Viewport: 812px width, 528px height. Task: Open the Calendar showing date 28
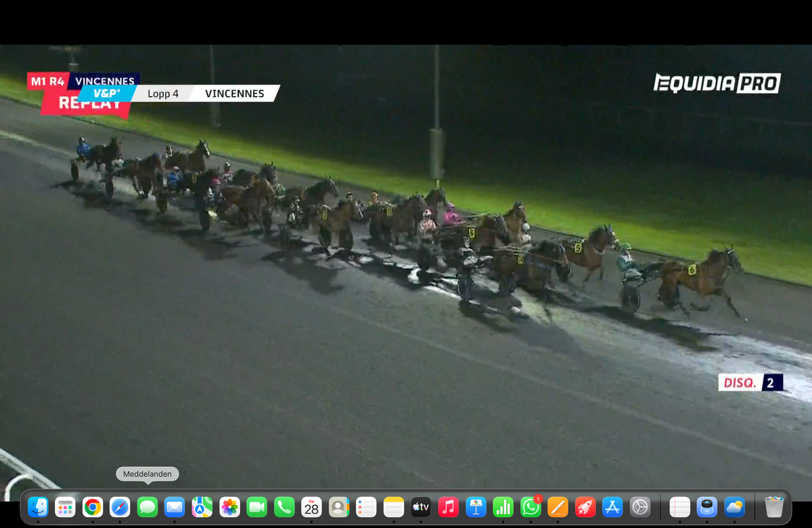(311, 506)
